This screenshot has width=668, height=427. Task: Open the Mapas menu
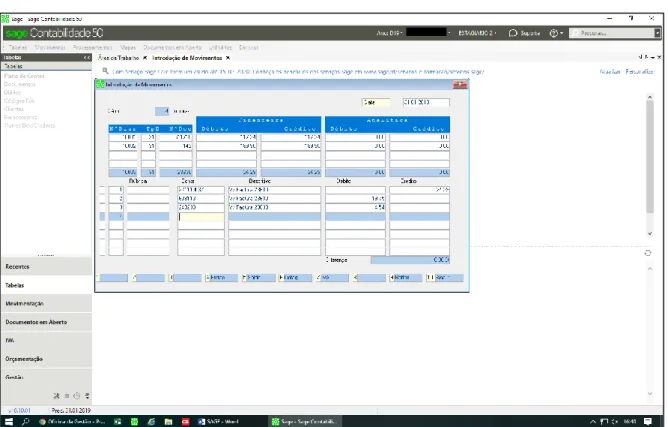[x=128, y=47]
